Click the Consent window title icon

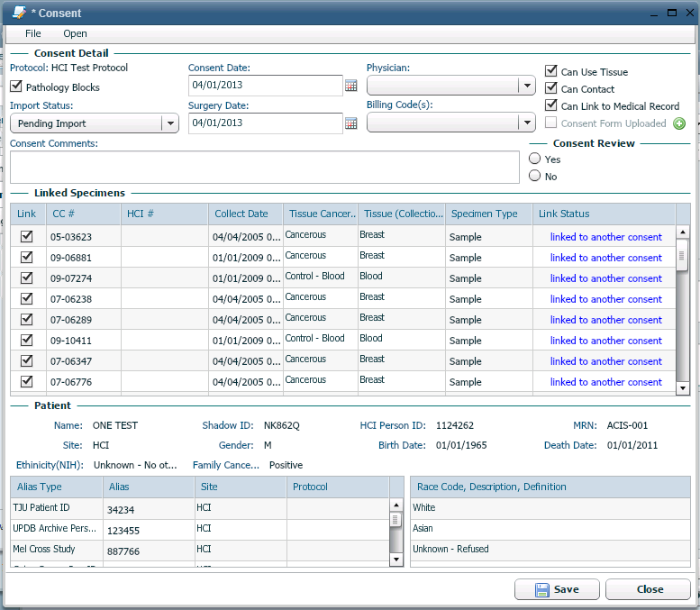(19, 13)
